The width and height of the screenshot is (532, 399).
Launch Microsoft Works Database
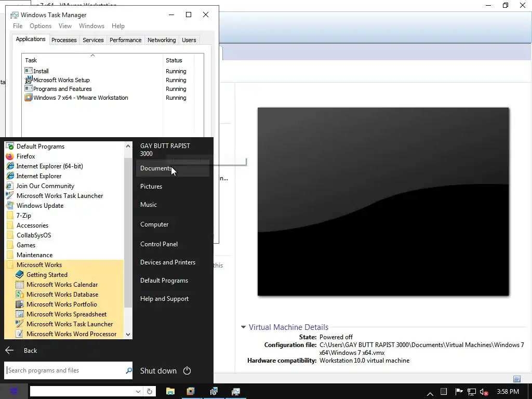(62, 295)
